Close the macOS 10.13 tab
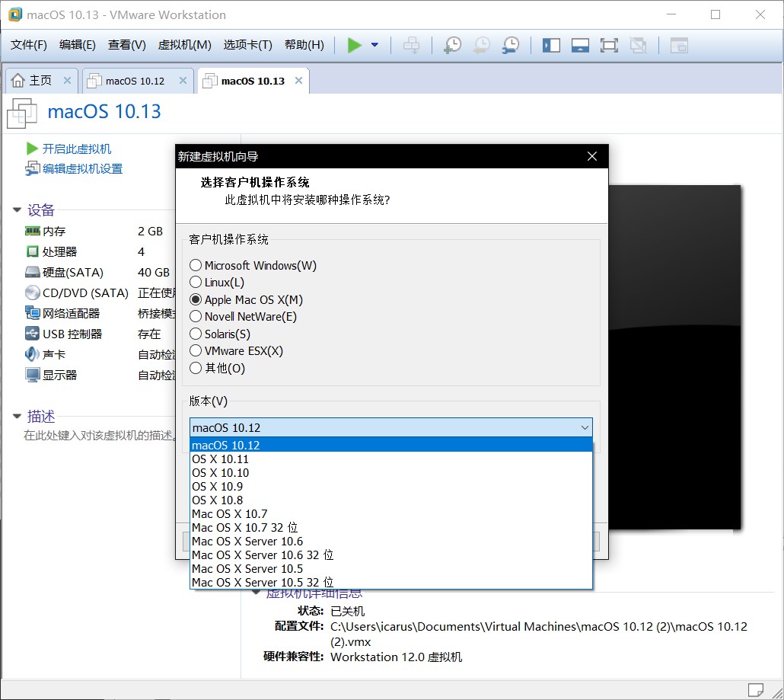Screen dimensions: 784x700 pyautogui.click(x=298, y=80)
